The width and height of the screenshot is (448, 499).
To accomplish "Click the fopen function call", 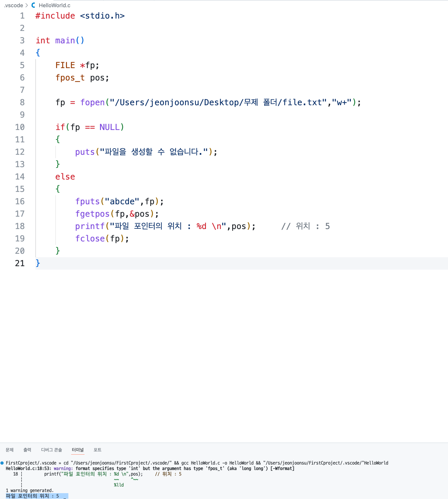I will pos(92,102).
